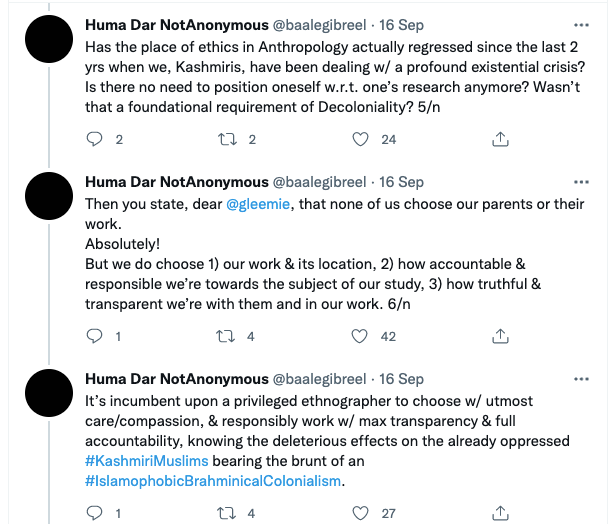
Task: Open more options on 5/n tweet
Action: pos(581,23)
